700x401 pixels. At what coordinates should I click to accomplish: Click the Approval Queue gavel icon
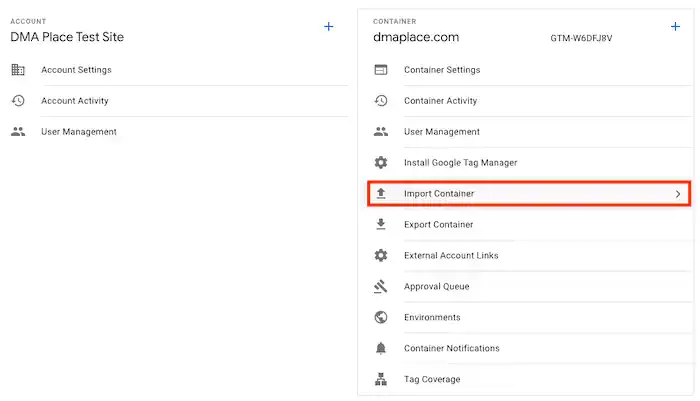point(380,287)
